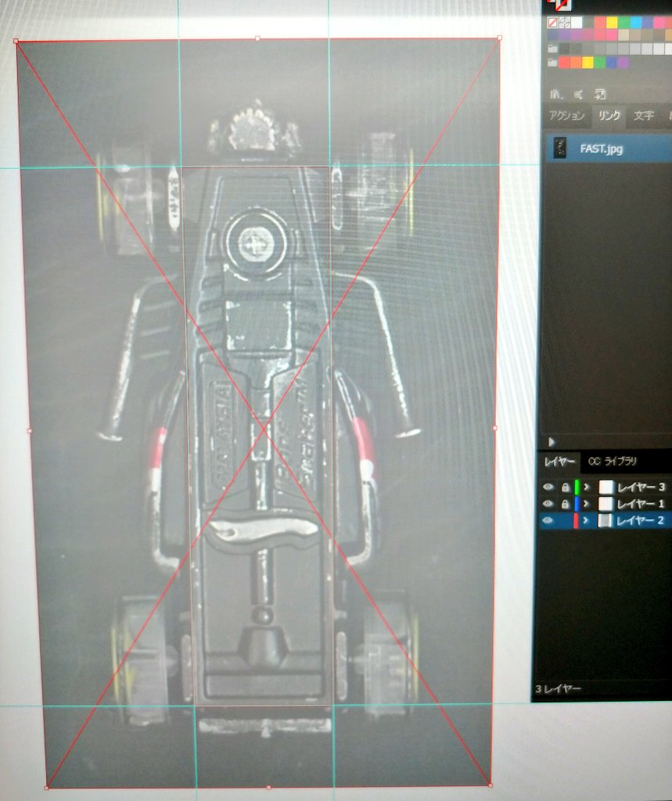This screenshot has width=672, height=801.
Task: Open the CC ライブラリ tab
Action: pos(613,462)
